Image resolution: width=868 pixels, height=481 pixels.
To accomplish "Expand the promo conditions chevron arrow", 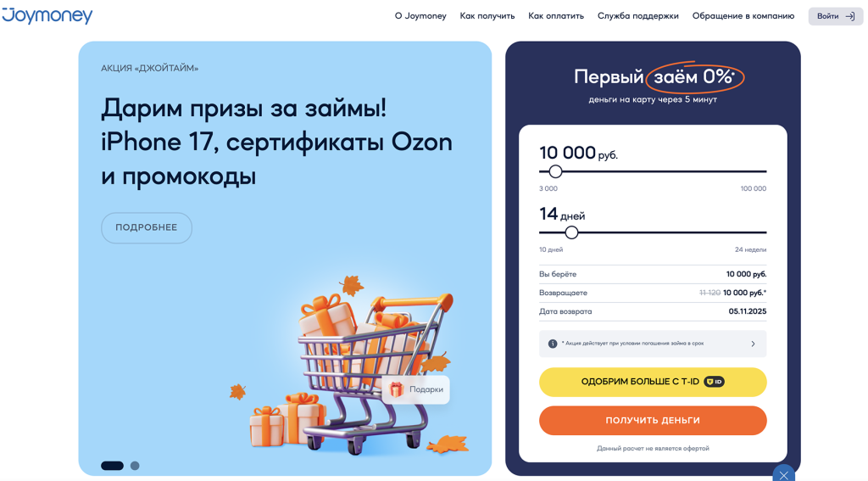I will [753, 344].
